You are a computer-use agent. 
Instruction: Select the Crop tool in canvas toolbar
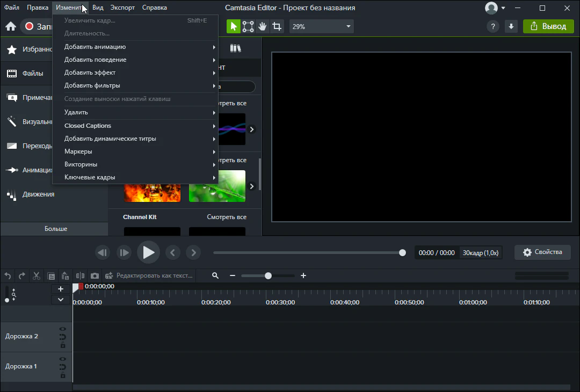[x=277, y=26]
